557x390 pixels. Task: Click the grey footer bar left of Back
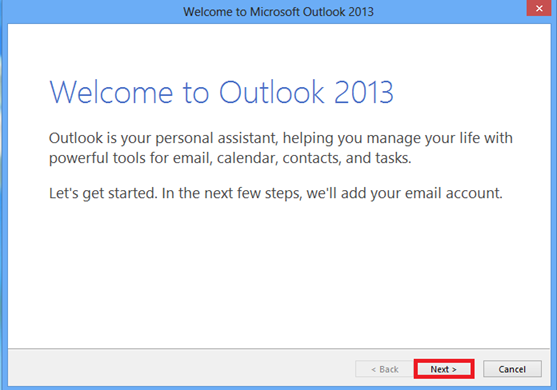point(181,368)
